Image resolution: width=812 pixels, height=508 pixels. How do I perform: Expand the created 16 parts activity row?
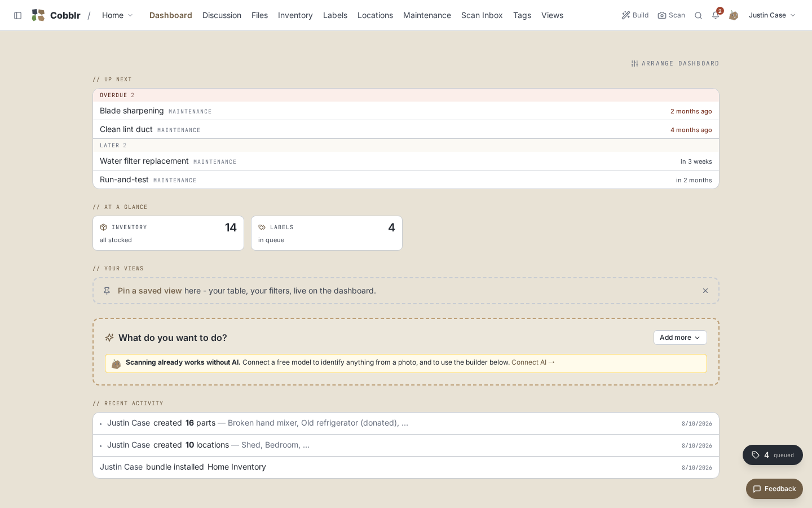coord(406,423)
